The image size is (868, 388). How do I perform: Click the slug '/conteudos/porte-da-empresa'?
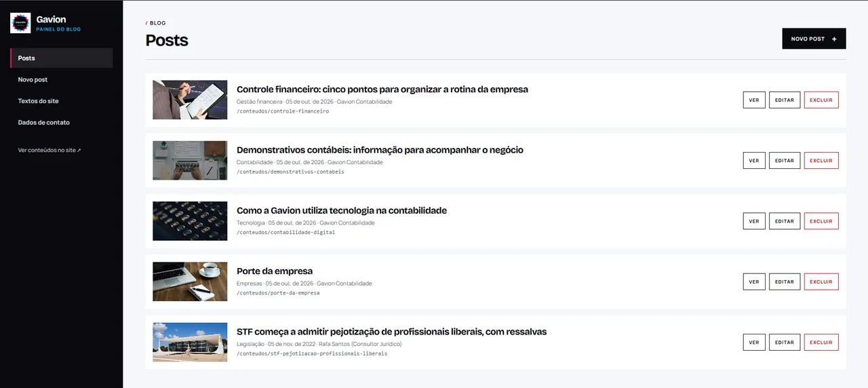[278, 293]
